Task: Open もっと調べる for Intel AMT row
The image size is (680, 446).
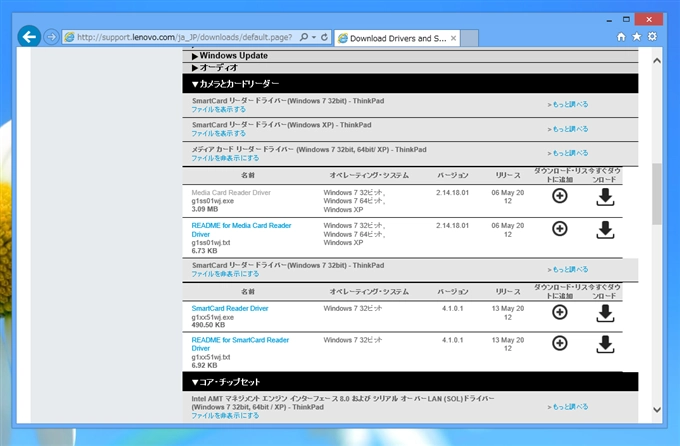Action: (x=568, y=407)
